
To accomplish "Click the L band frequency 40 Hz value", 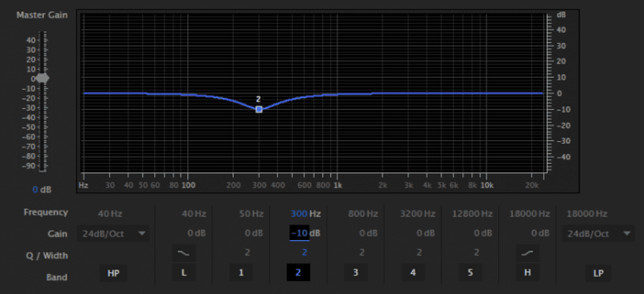I will [x=194, y=214].
